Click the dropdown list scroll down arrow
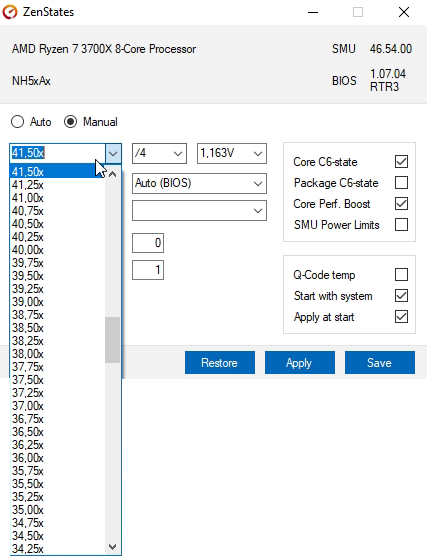This screenshot has height=556, width=427. [112, 546]
